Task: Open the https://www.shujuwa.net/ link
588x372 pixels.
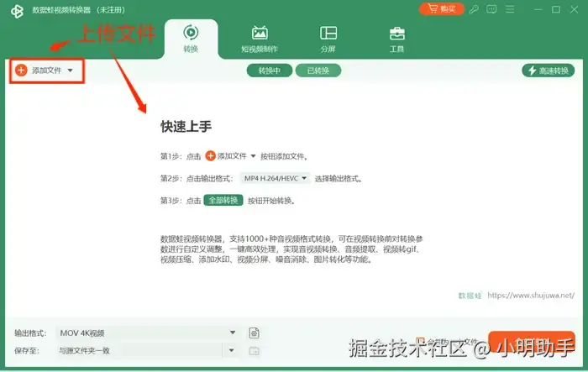Action: pos(531,295)
